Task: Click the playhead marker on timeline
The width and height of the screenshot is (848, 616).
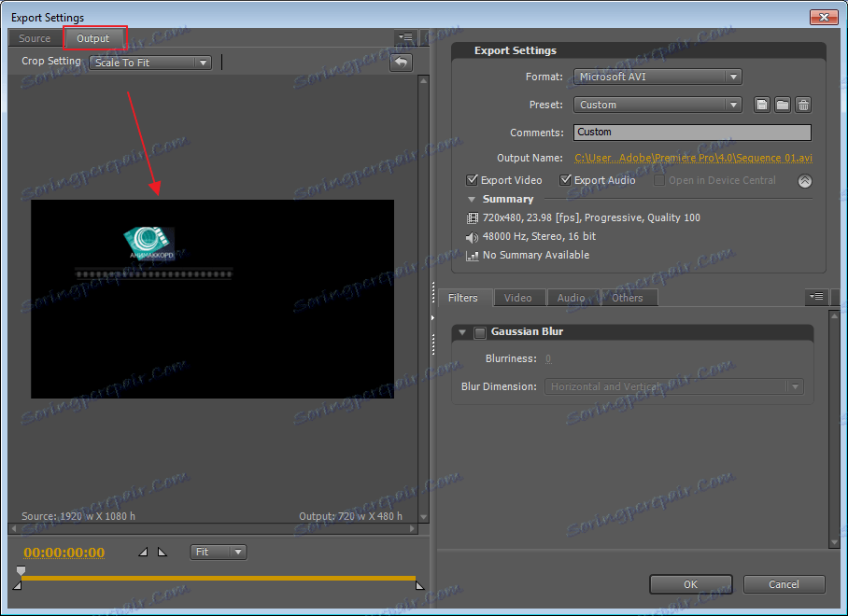Action: [x=21, y=570]
